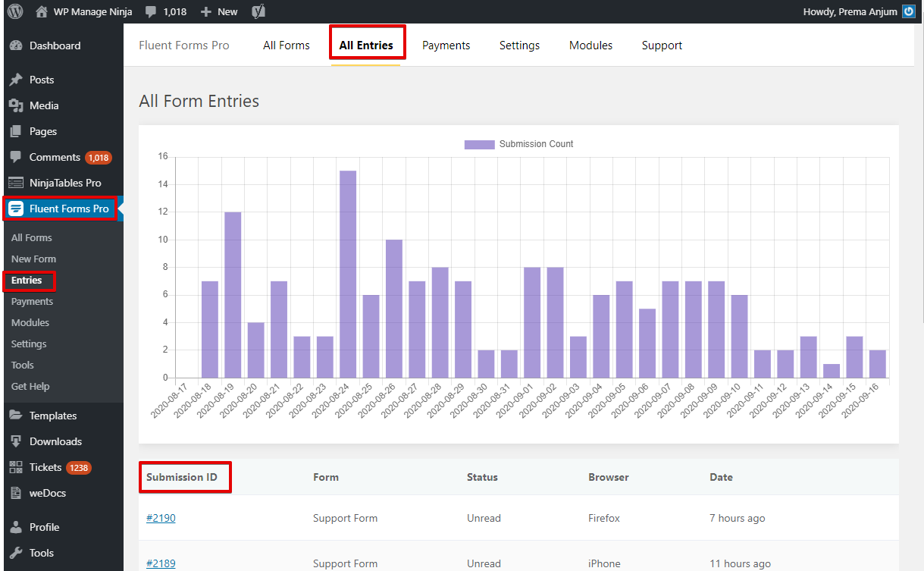This screenshot has height=571, width=924.
Task: Open submission #2190 link
Action: [x=161, y=518]
